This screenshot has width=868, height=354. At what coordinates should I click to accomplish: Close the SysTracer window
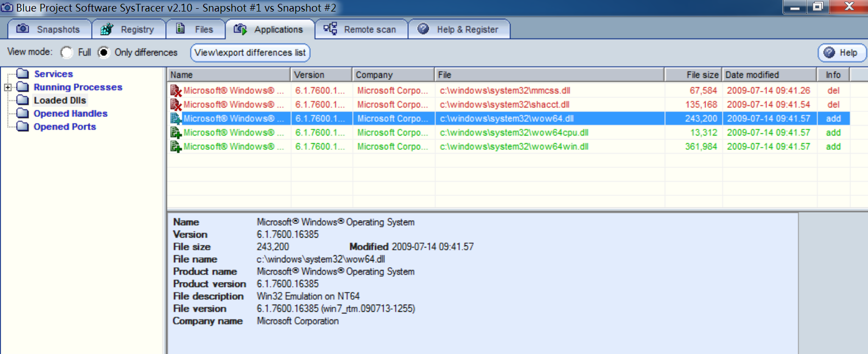tap(849, 7)
